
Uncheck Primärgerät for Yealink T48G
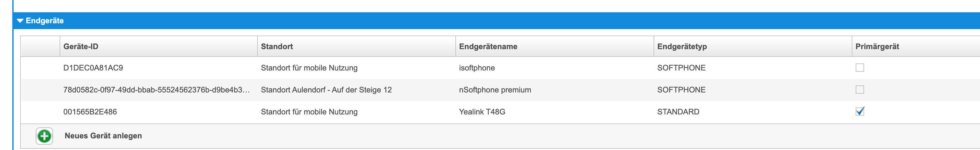point(860,111)
